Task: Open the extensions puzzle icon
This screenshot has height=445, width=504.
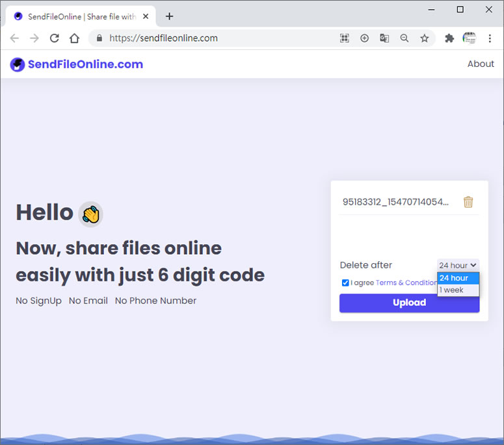Action: (449, 38)
